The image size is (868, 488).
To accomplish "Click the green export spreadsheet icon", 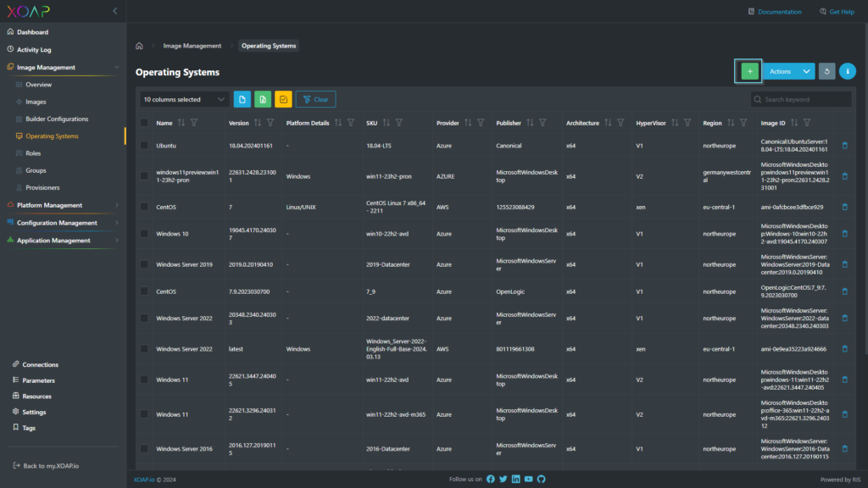I will pos(263,100).
